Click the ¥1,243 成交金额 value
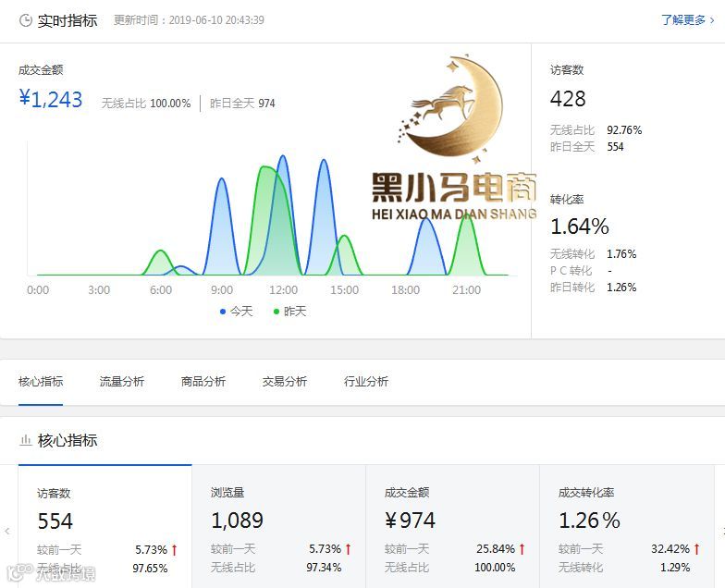 coord(51,100)
